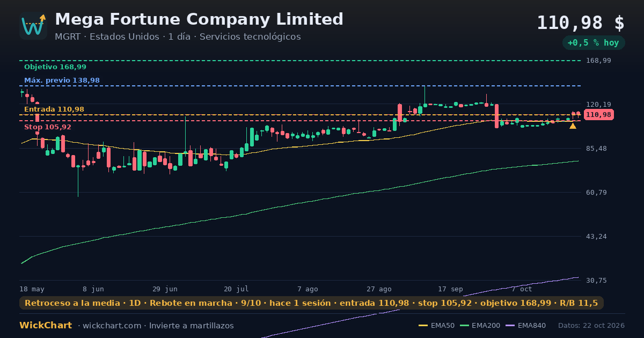Screen dimensions: 644x338
Task: Click the +0,5 % hoy change badge
Action: coord(594,43)
